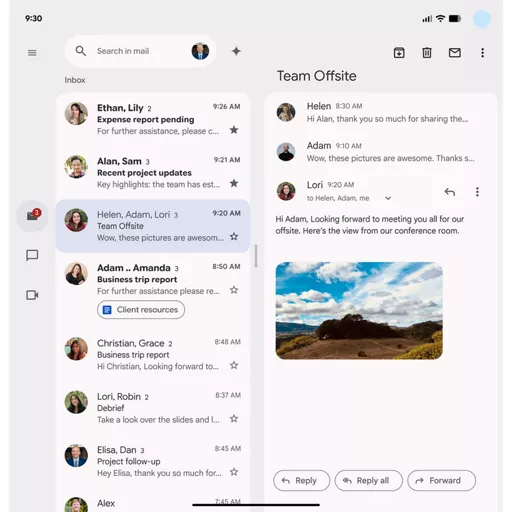This screenshot has width=512, height=512.
Task: Tap Adam's avatar in the thread
Action: coord(286,152)
